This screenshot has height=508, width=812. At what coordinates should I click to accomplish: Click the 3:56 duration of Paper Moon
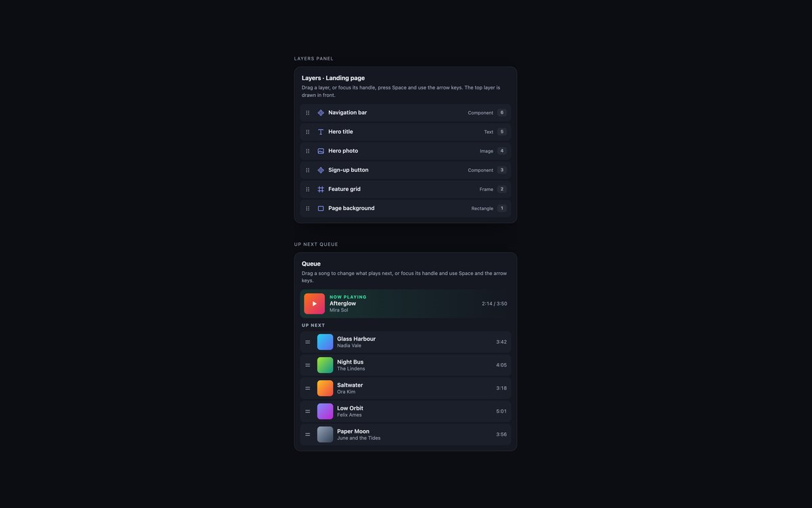501,434
